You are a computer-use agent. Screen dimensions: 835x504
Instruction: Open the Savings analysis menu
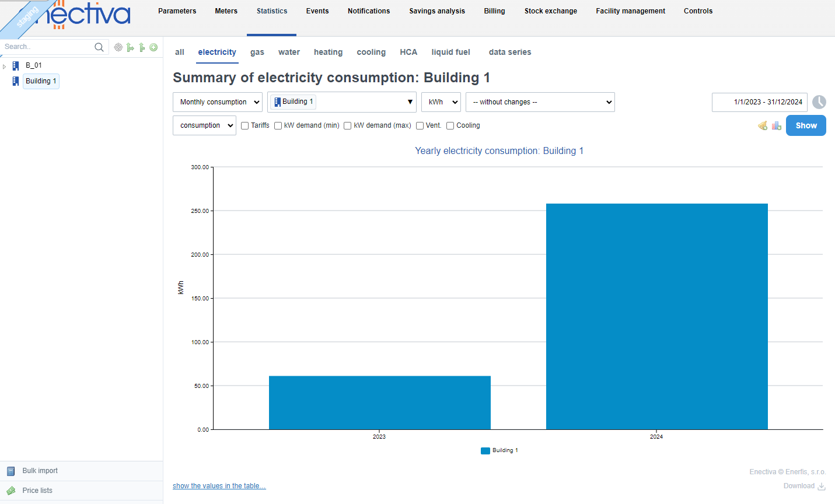[437, 11]
